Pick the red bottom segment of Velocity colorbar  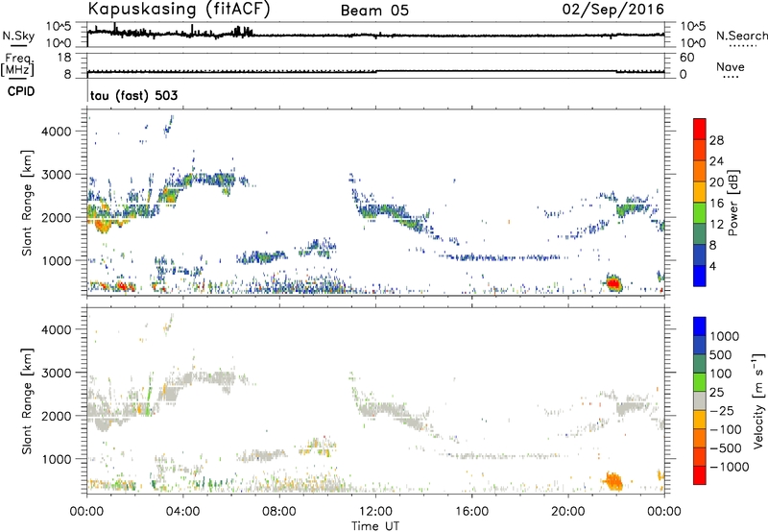click(x=700, y=475)
